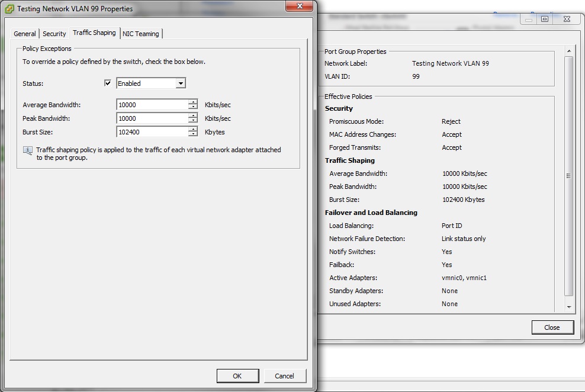The width and height of the screenshot is (585, 392).
Task: Decrease Peak Bandwidth using its down stepper
Action: tap(193, 120)
